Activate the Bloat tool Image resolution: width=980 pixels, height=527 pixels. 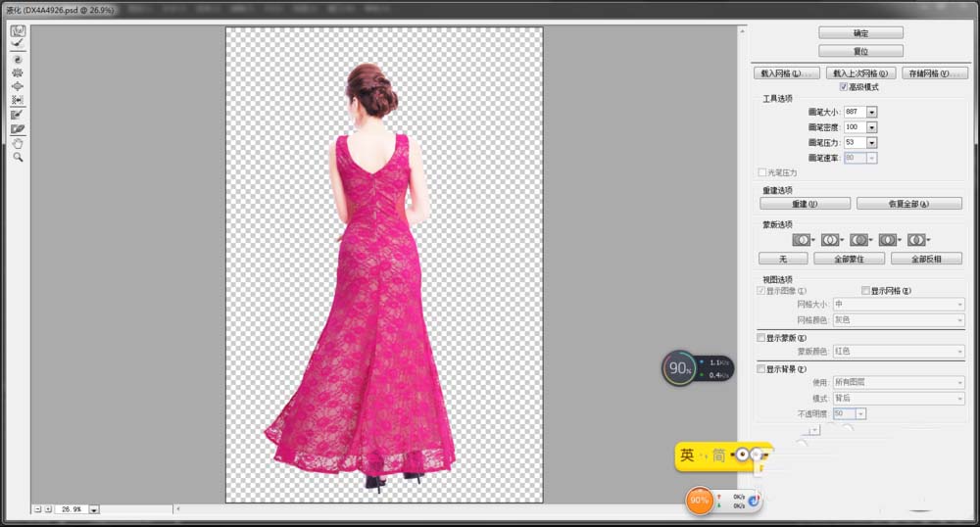pos(17,86)
